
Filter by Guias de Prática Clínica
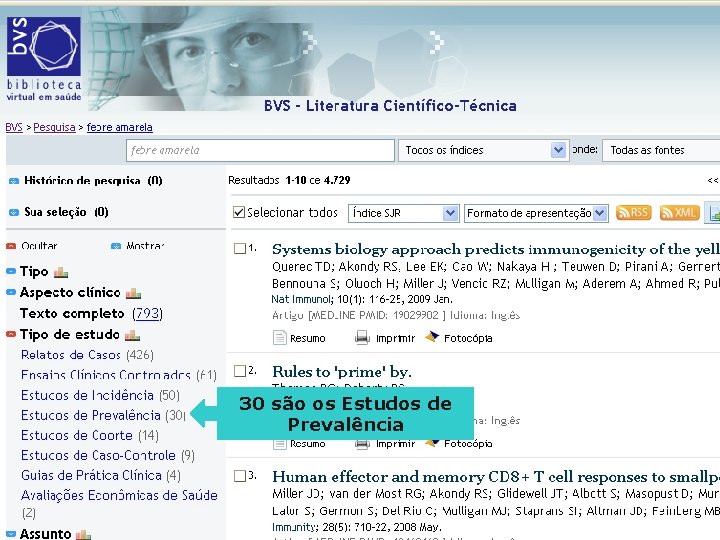(91, 475)
